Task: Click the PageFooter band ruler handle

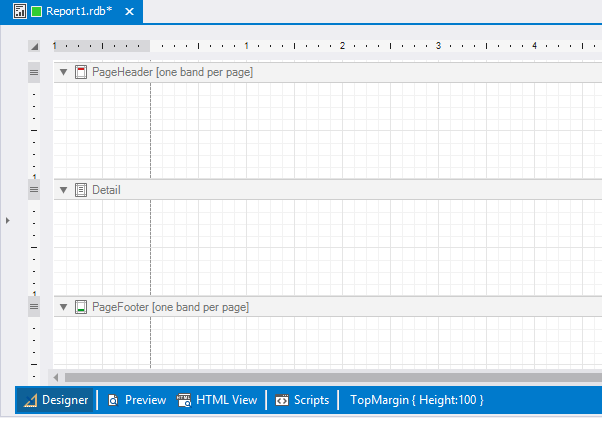Action: tap(34, 307)
